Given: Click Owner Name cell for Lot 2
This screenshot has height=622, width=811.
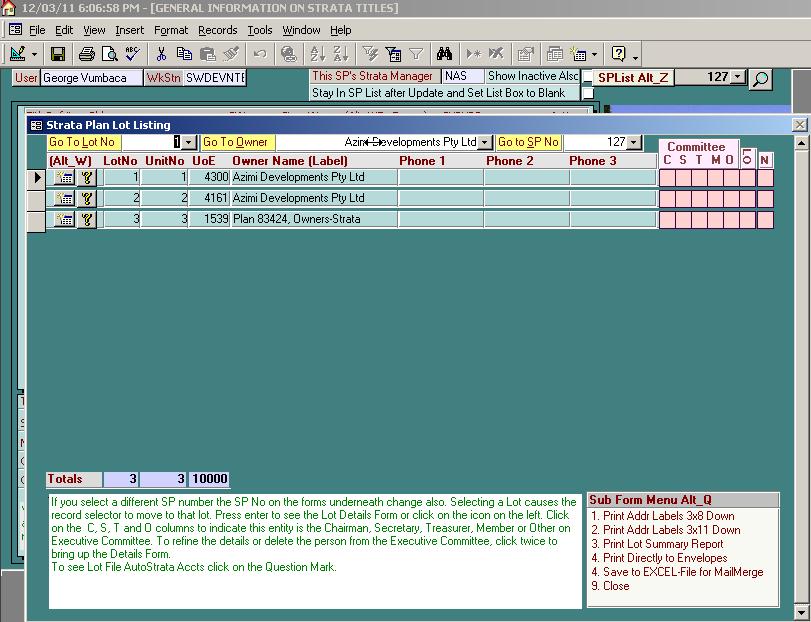Looking at the screenshot, I should pos(313,199).
